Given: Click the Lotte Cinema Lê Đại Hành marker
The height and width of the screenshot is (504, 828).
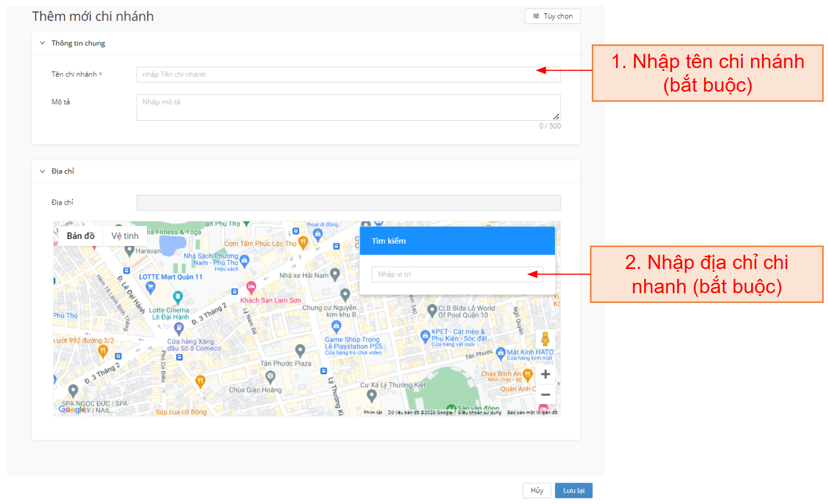Looking at the screenshot, I should [178, 298].
